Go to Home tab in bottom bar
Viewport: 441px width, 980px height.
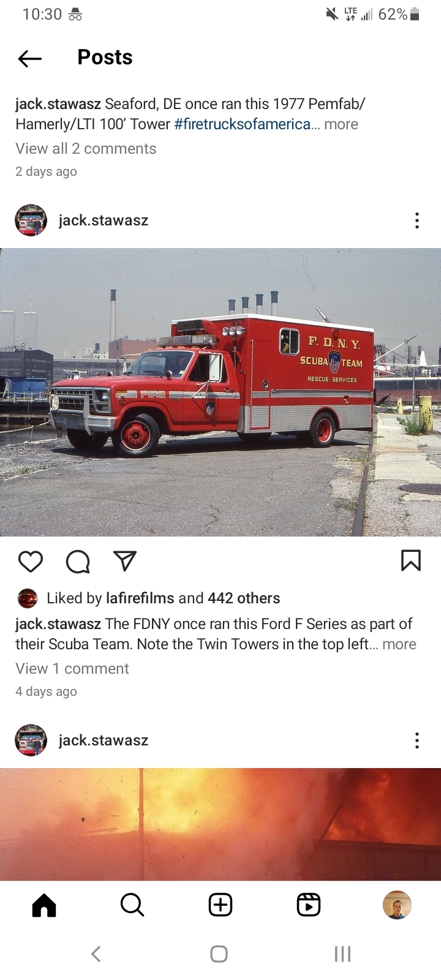(44, 905)
